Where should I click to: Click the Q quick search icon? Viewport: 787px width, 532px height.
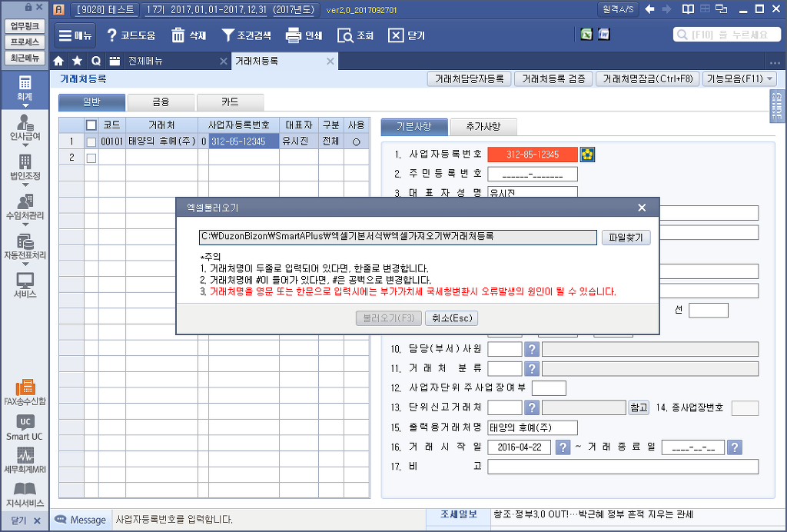point(96,62)
